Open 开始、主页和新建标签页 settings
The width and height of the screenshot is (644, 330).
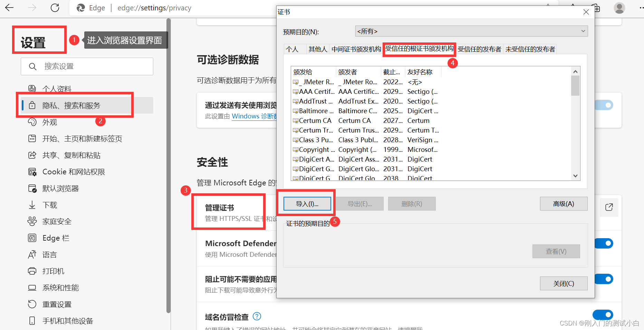(82, 139)
